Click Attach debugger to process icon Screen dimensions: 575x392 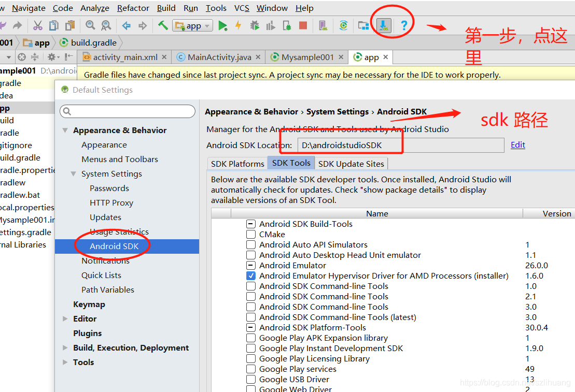(x=287, y=26)
